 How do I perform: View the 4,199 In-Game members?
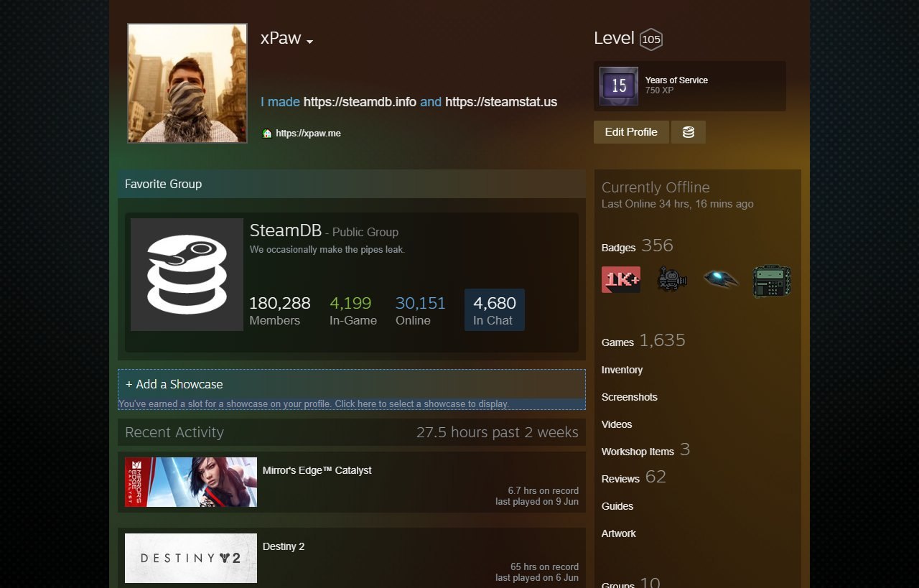pyautogui.click(x=353, y=311)
